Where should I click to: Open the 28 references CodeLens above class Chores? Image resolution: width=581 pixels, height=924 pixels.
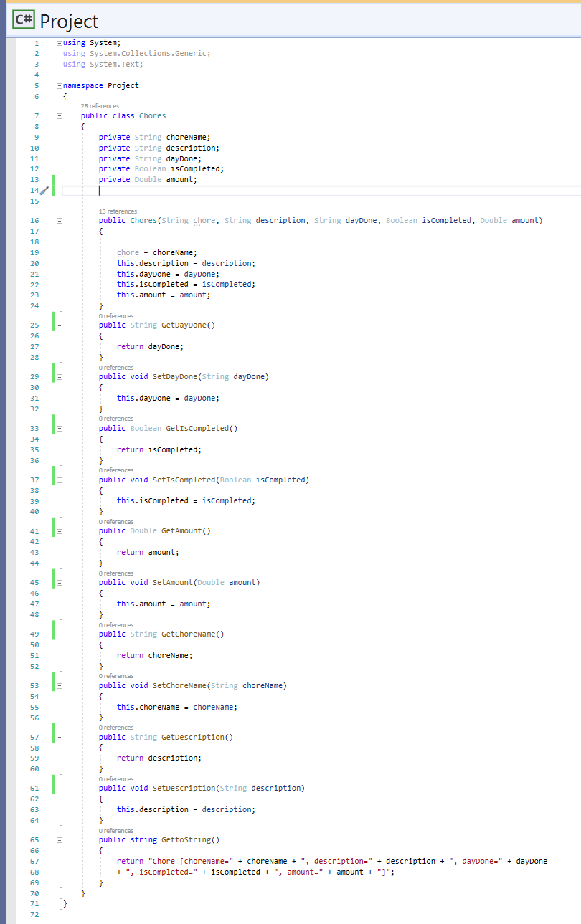108,105
